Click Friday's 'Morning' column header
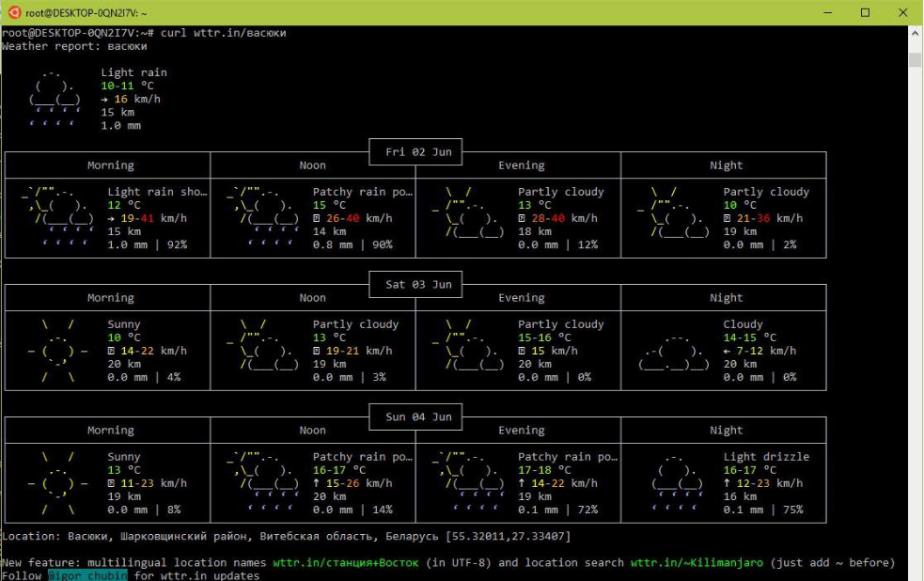 110,165
